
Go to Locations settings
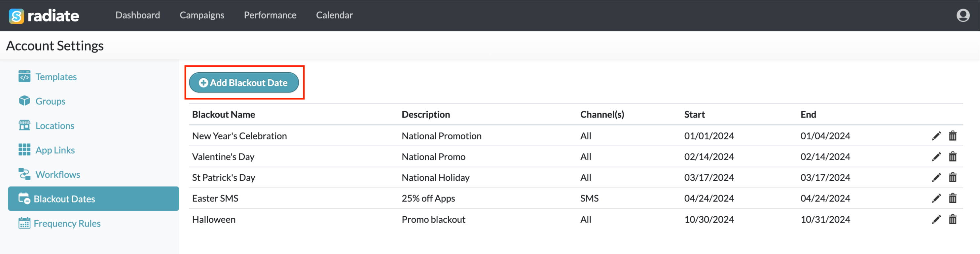(55, 126)
